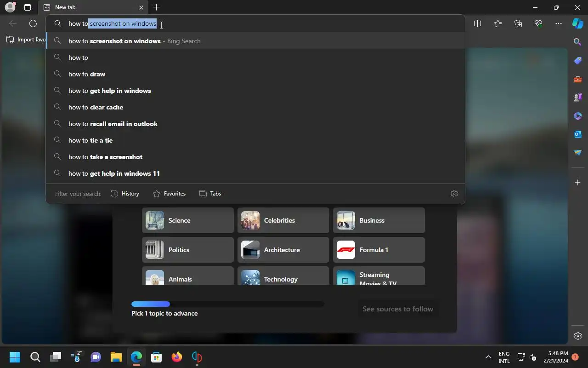Pick the Politics topic

(188, 250)
